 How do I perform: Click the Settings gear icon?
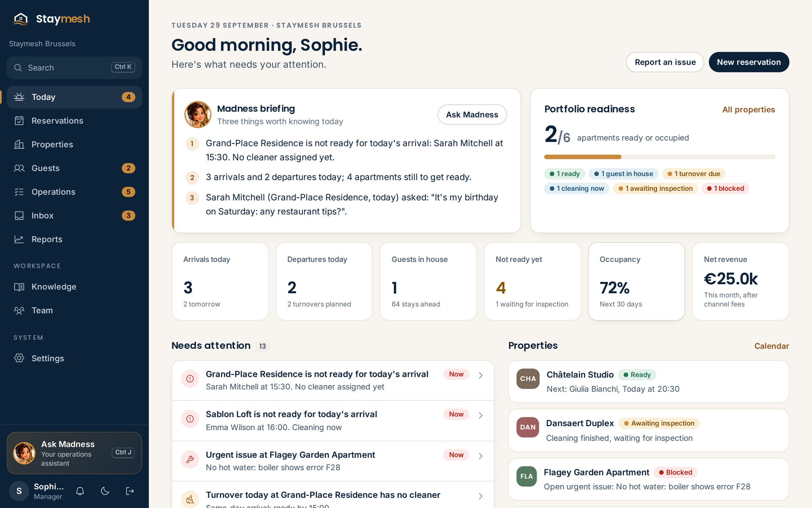(x=19, y=358)
